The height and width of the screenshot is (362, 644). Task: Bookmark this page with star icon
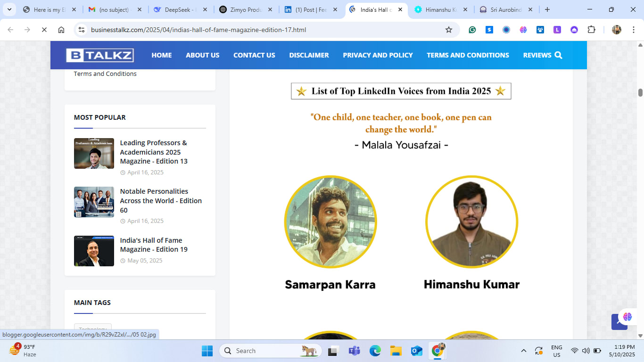point(448,30)
